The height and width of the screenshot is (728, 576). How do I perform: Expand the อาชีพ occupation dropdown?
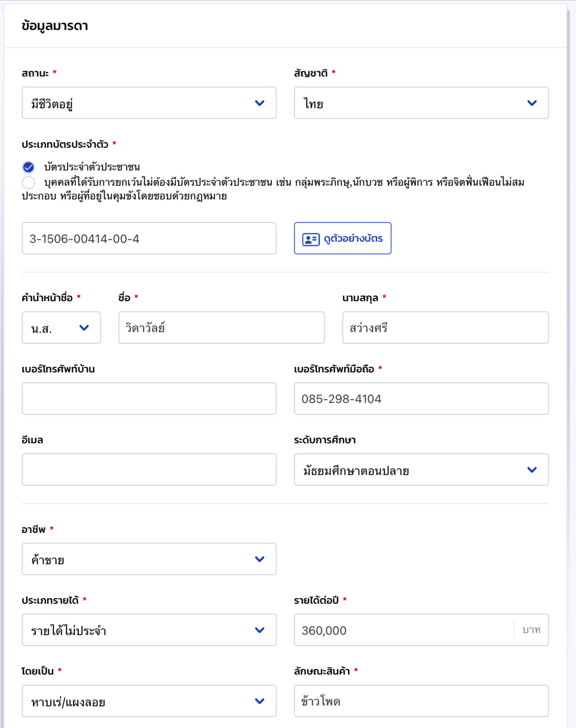click(x=149, y=559)
